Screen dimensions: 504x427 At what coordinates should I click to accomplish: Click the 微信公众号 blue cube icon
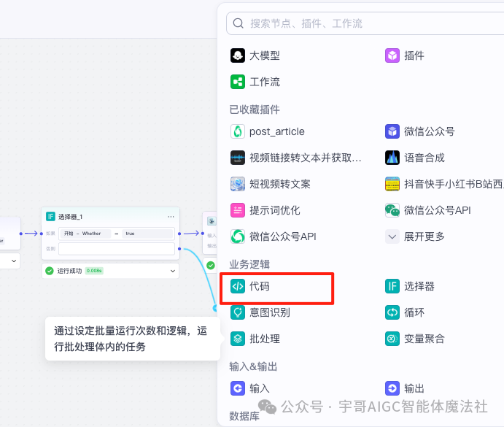point(392,131)
